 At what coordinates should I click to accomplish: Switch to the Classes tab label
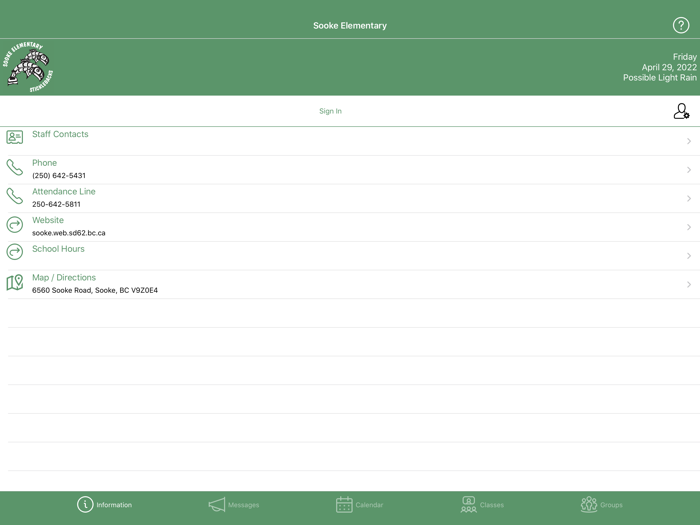492,505
